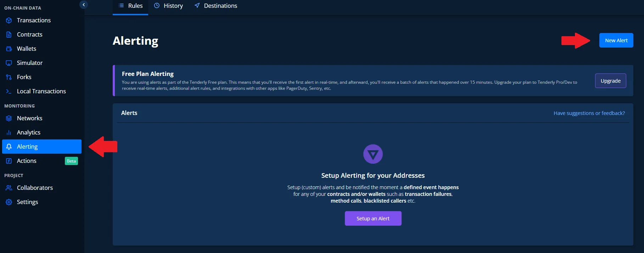Open Forks from sidebar menu

click(42, 77)
